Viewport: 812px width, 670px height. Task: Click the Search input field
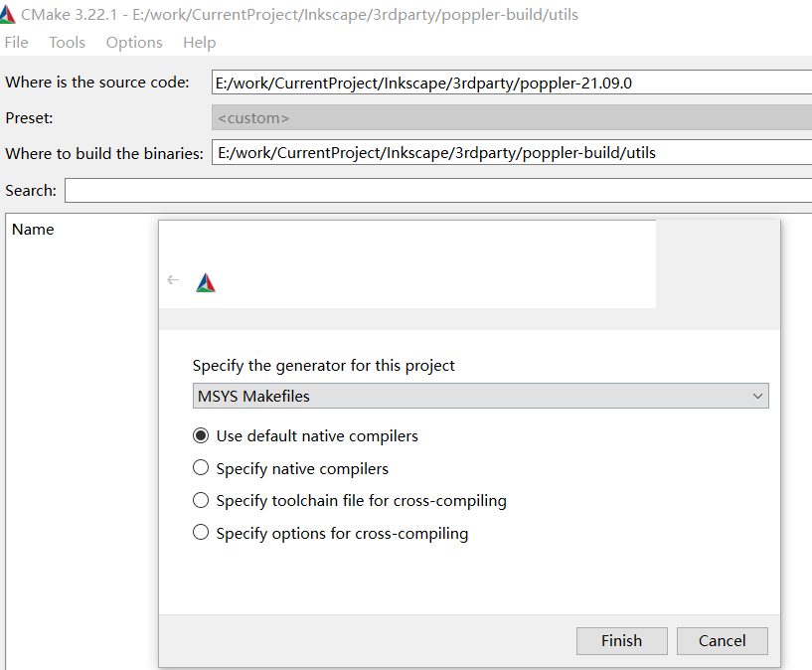click(x=438, y=191)
